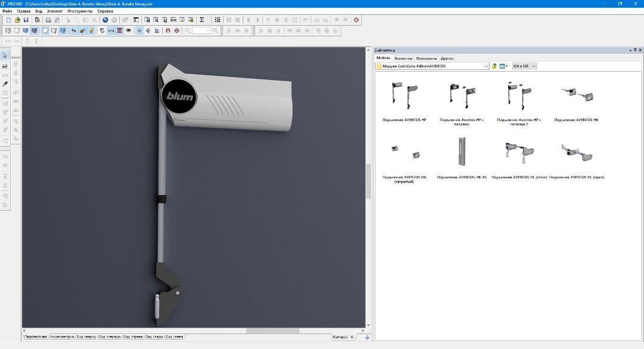Switch to Вид сверху view tab

[x=86, y=336]
